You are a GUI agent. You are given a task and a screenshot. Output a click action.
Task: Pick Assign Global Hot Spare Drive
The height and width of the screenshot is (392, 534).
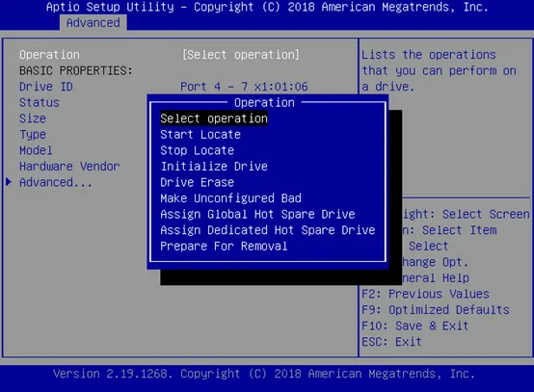click(257, 215)
